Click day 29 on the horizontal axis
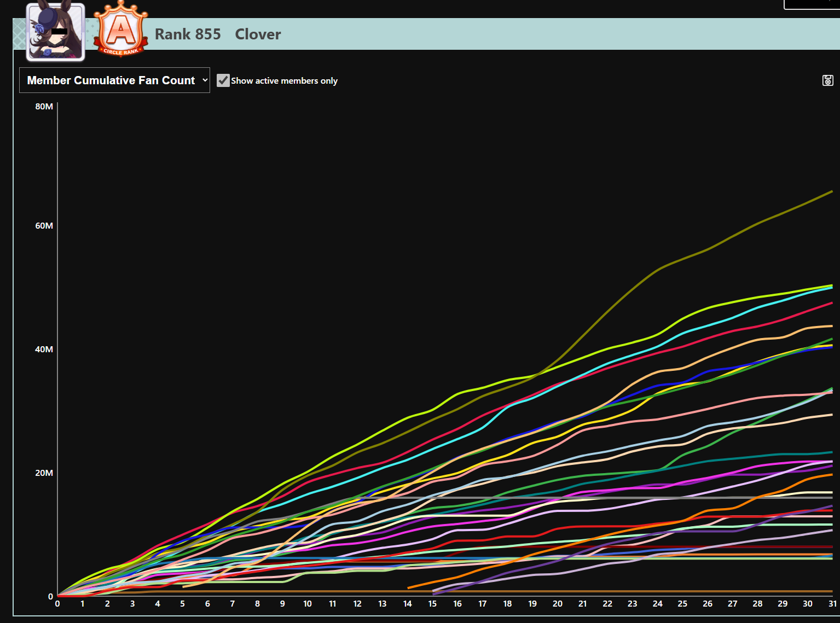Screen dimensions: 840x623 click(783, 604)
